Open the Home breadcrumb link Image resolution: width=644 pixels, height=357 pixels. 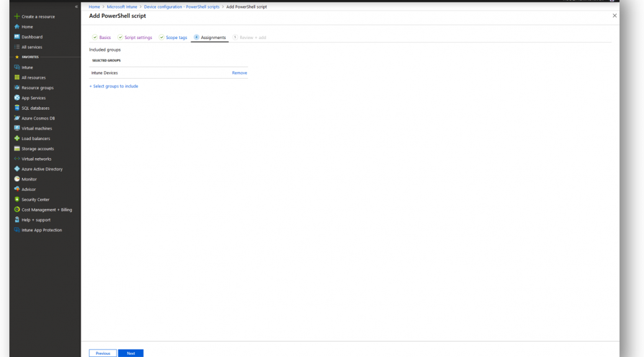pyautogui.click(x=94, y=7)
